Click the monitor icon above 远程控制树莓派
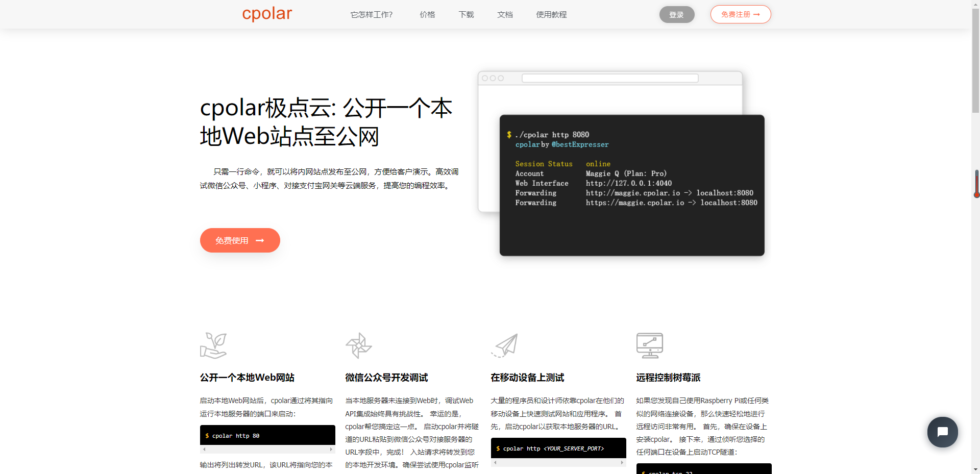Viewport: 980px width, 474px height. (x=649, y=345)
